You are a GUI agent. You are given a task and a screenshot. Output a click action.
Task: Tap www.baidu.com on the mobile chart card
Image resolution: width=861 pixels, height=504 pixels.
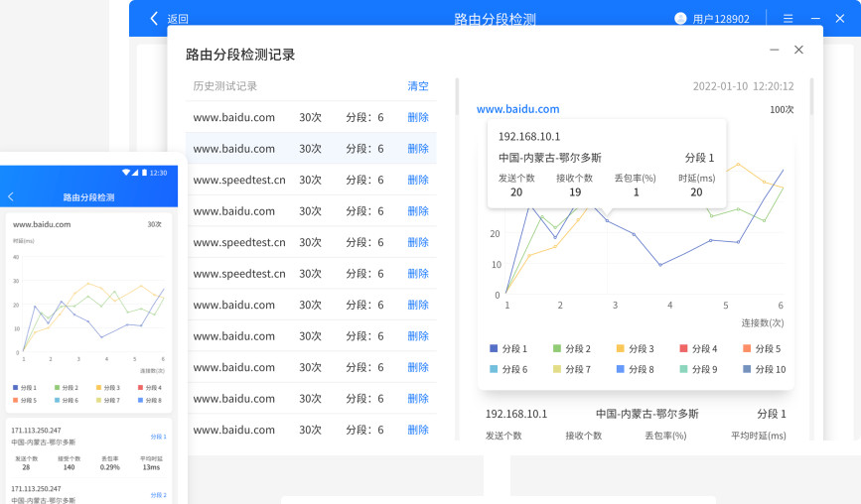[42, 224]
